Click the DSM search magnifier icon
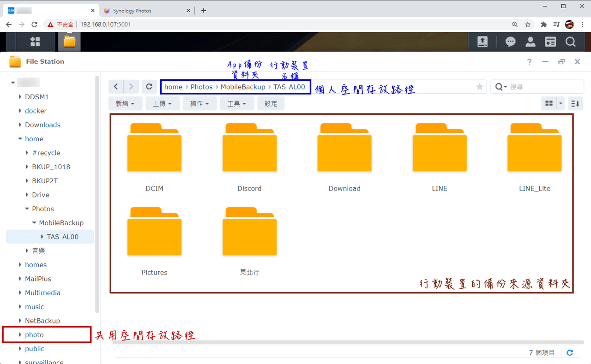Image resolution: width=591 pixels, height=364 pixels. pos(571,42)
